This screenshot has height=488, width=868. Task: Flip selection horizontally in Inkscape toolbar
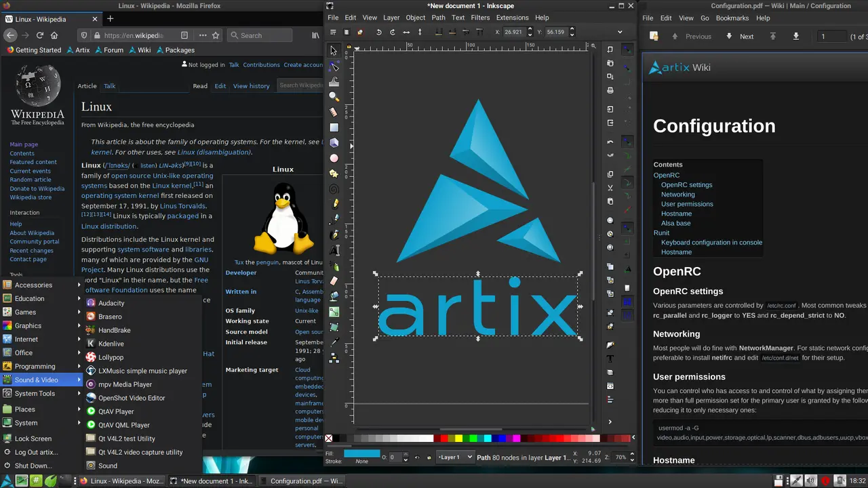[406, 32]
